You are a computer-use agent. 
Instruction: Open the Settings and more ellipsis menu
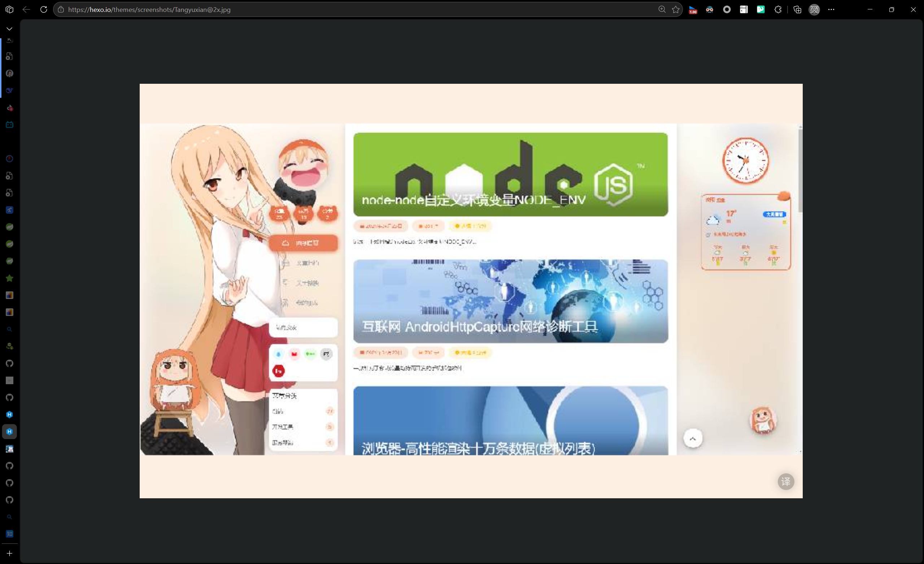point(831,9)
